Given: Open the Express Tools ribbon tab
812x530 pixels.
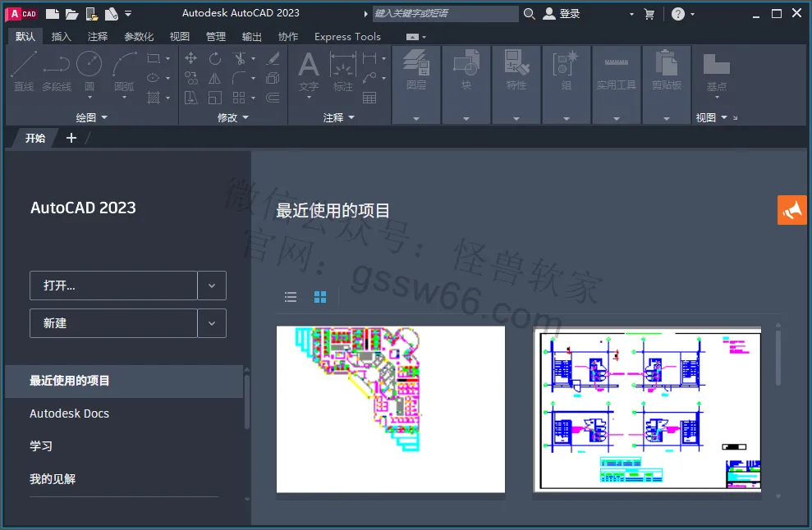Looking at the screenshot, I should (x=347, y=36).
